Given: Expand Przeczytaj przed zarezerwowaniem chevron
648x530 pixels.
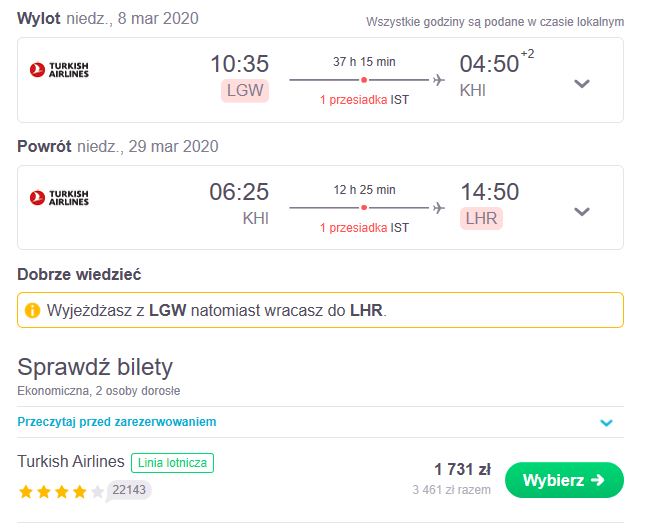Looking at the screenshot, I should coord(606,423).
